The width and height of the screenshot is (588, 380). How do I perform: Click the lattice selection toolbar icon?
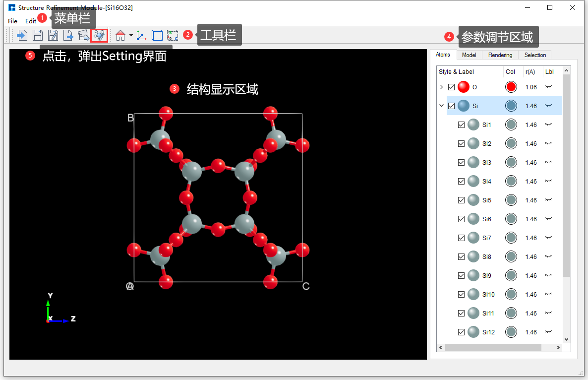[173, 35]
